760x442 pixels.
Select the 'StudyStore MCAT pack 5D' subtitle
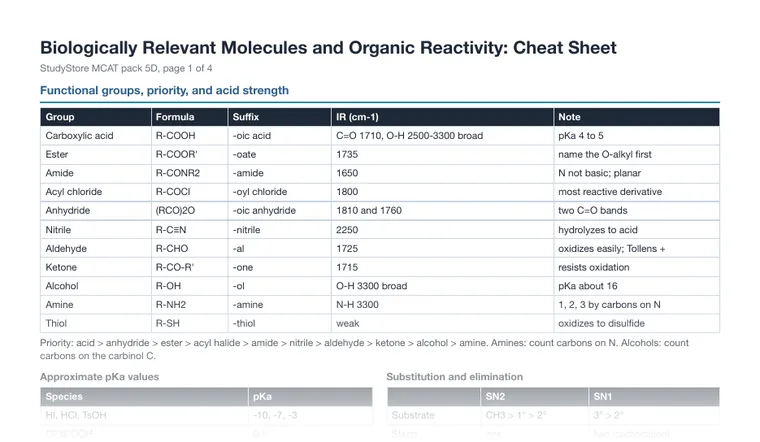click(126, 68)
